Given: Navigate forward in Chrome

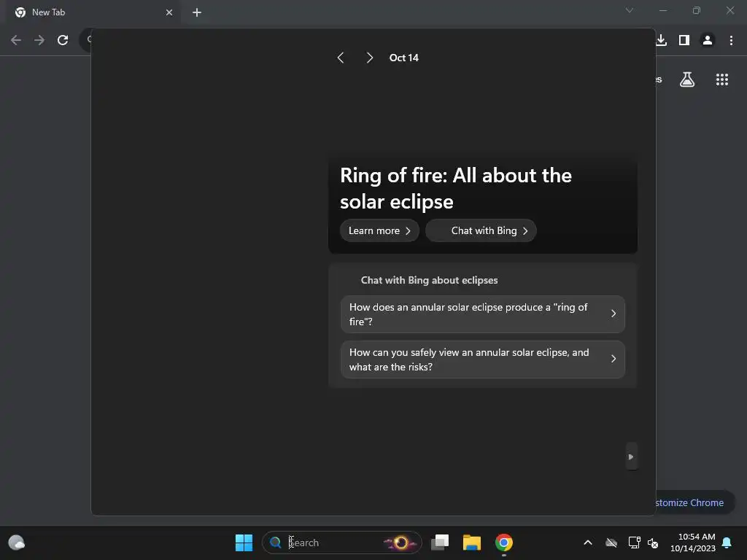Looking at the screenshot, I should point(39,40).
